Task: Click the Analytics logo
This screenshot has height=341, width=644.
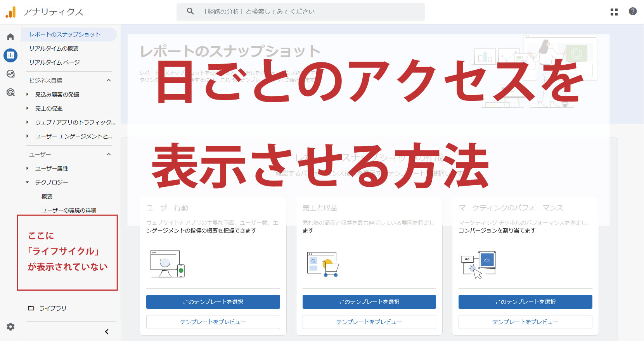Action: (11, 12)
